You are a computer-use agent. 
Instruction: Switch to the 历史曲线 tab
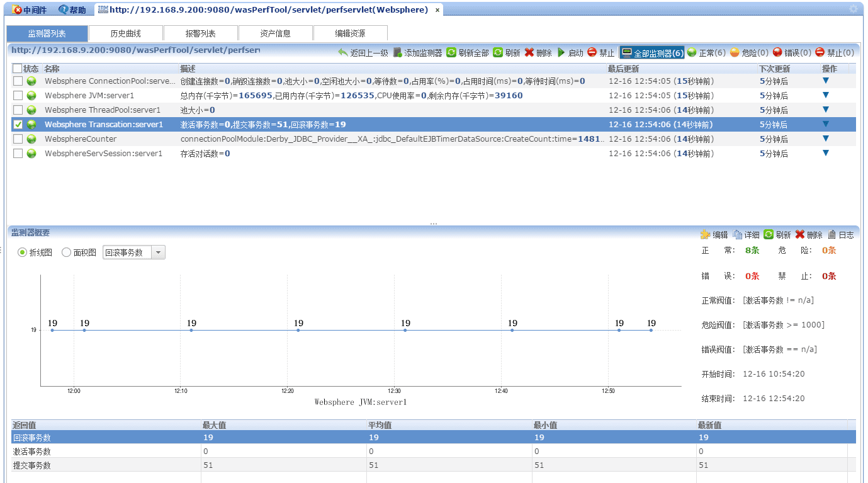click(126, 33)
